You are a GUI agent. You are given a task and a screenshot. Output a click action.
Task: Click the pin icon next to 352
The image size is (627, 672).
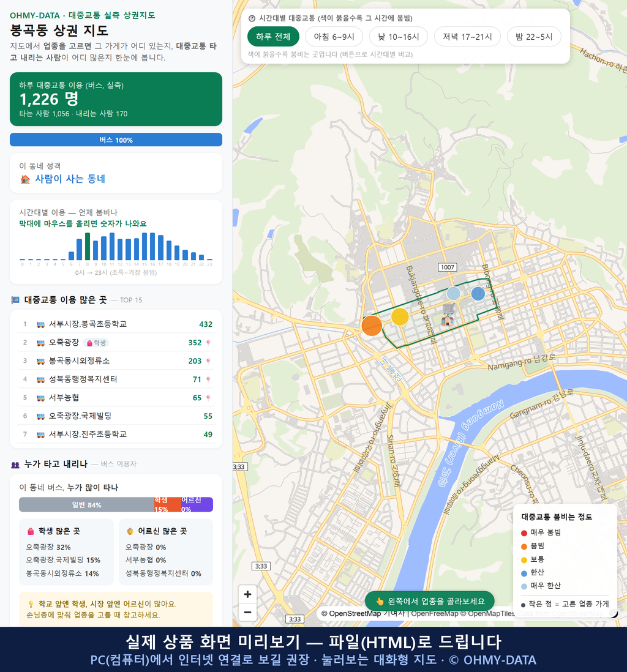point(208,343)
